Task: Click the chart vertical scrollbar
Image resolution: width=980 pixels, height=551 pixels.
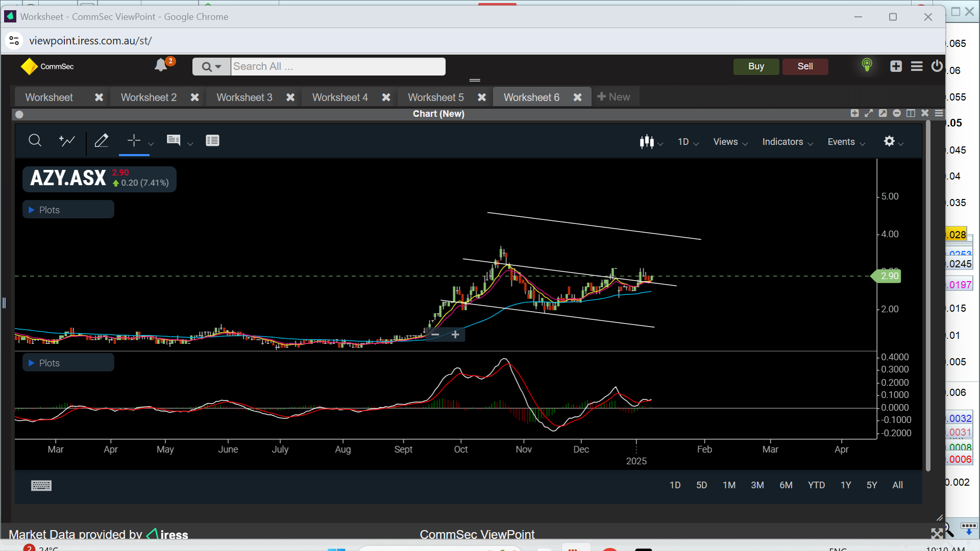Action: pyautogui.click(x=928, y=296)
